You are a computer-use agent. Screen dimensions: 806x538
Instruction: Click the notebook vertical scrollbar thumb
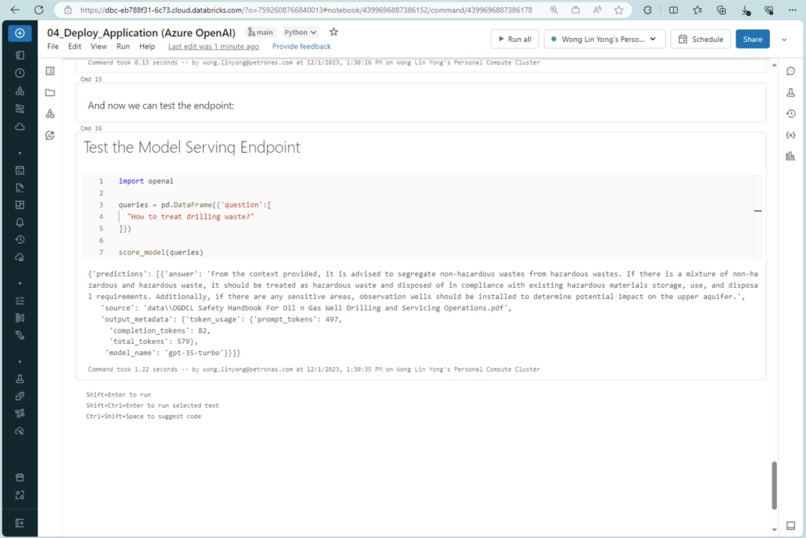pyautogui.click(x=774, y=486)
